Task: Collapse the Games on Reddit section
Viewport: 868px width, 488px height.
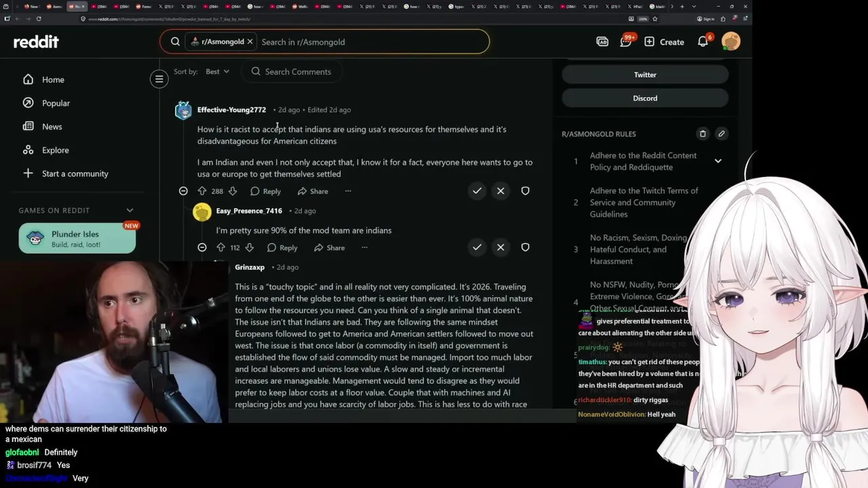Action: point(130,210)
